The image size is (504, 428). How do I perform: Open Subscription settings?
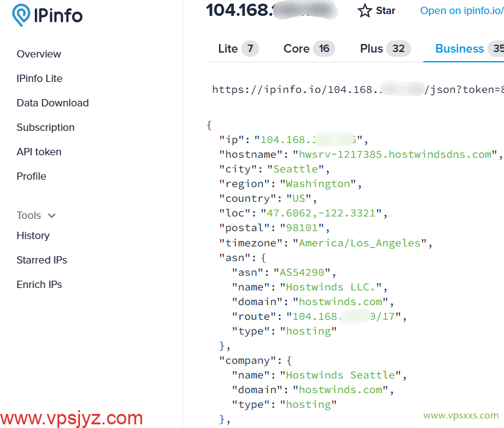coord(45,127)
